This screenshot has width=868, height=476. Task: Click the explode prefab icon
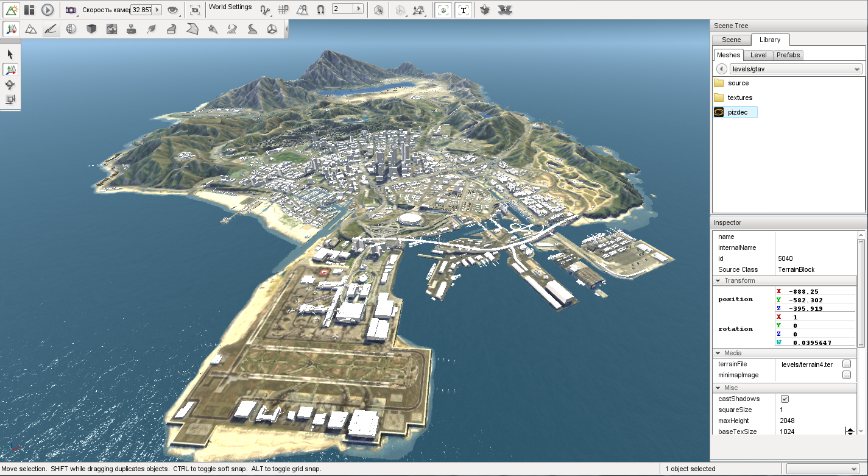click(x=504, y=10)
